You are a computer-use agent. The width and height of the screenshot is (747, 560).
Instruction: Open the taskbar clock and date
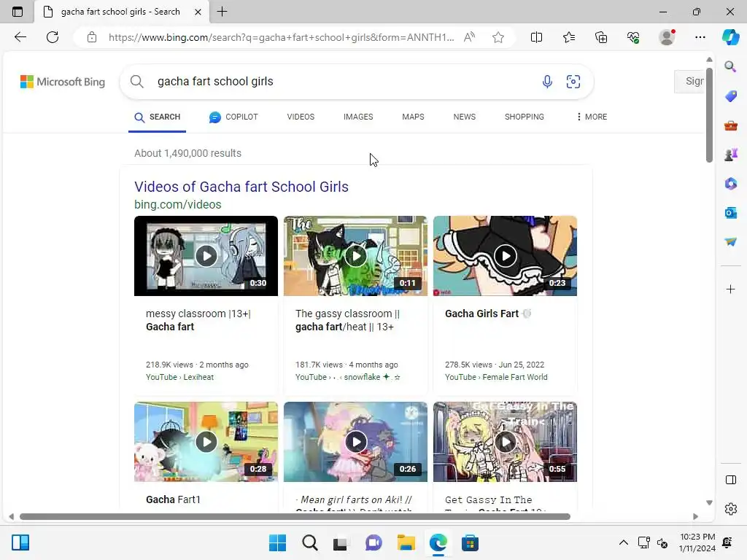click(697, 542)
